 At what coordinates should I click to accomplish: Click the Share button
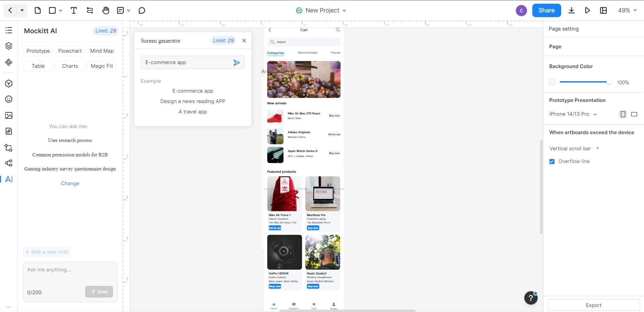click(x=546, y=10)
